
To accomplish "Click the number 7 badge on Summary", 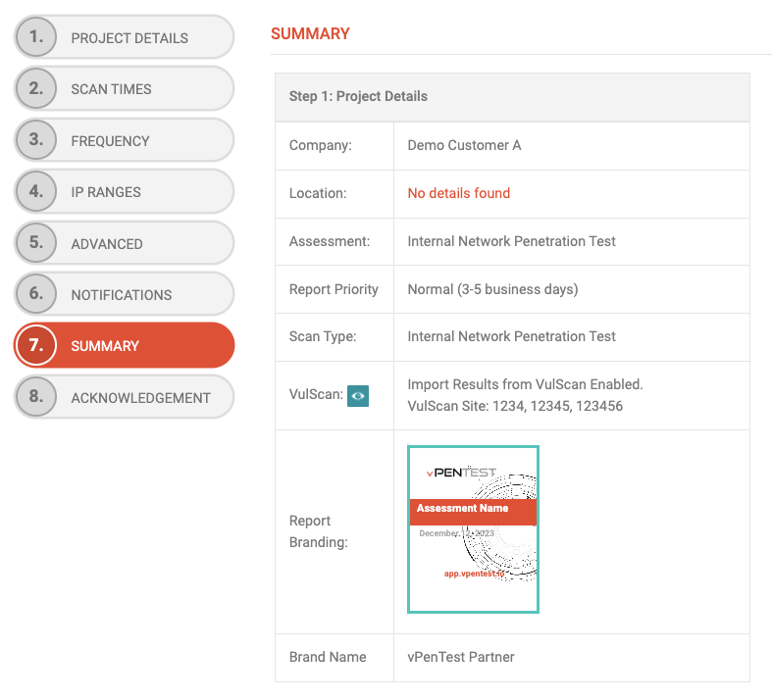I will 36,345.
